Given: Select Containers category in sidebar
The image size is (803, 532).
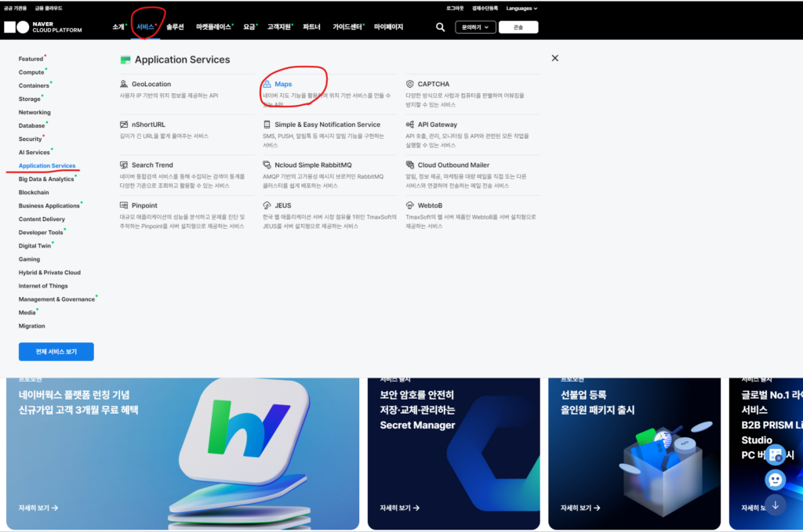Looking at the screenshot, I should (34, 85).
